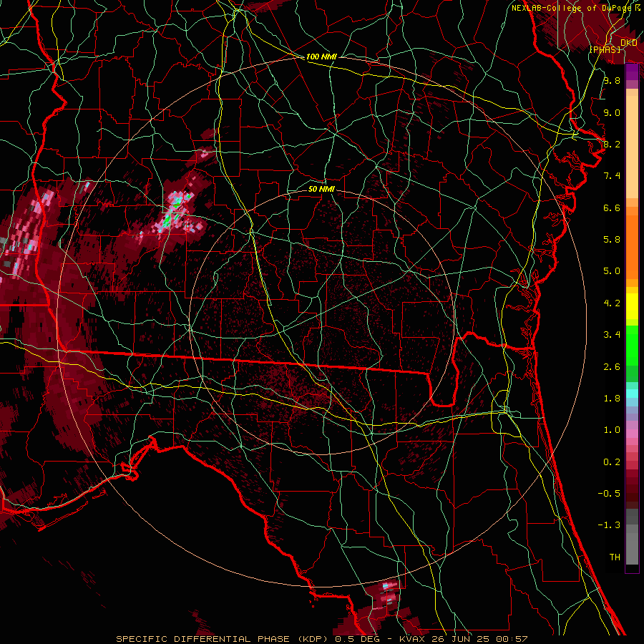
Task: Click the 9.8 value on the color scale
Action: (612, 80)
